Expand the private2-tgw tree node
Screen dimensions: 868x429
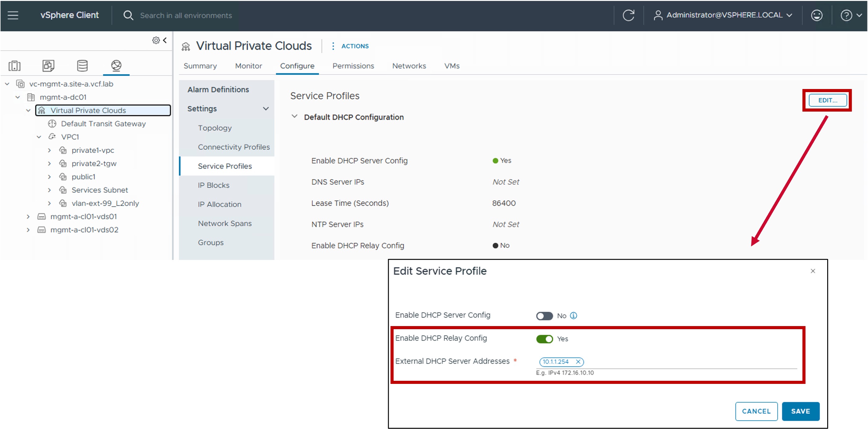tap(49, 164)
